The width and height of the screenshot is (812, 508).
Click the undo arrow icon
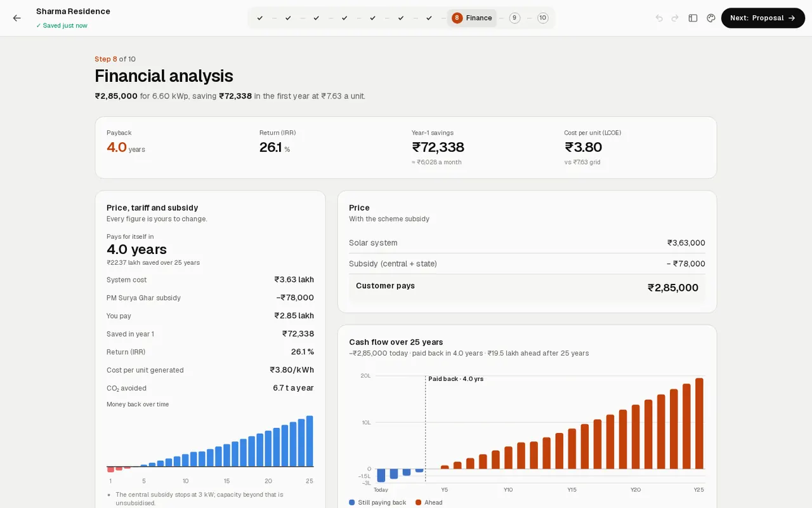coord(659,18)
